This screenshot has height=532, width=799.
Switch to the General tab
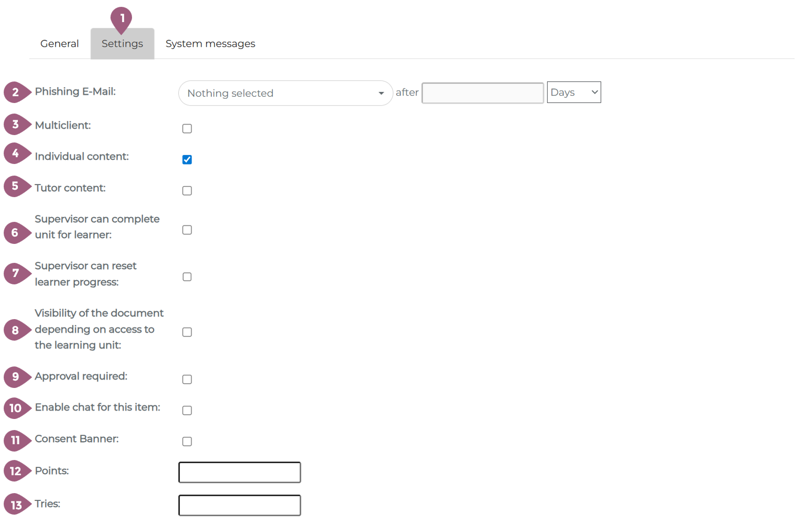point(59,44)
